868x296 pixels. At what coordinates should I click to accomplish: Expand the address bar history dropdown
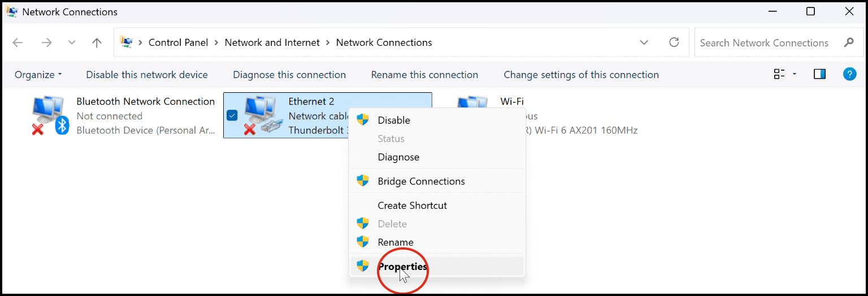[644, 42]
